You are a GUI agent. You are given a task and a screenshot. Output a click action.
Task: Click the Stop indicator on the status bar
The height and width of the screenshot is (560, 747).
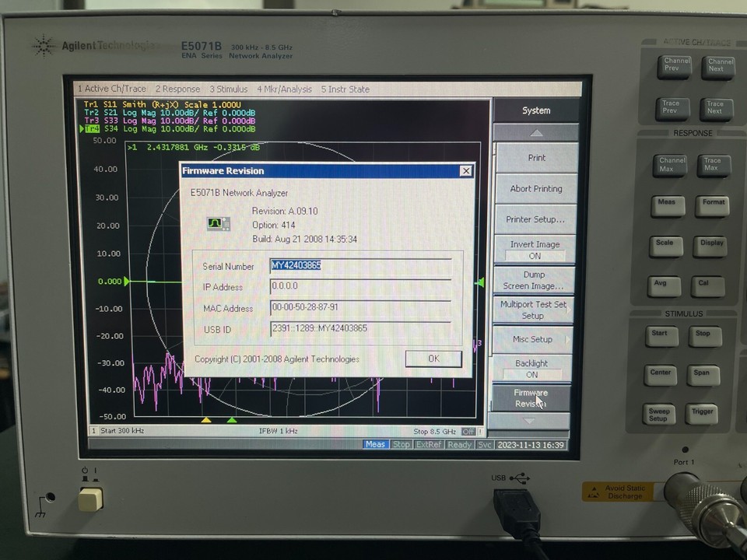[x=401, y=444]
